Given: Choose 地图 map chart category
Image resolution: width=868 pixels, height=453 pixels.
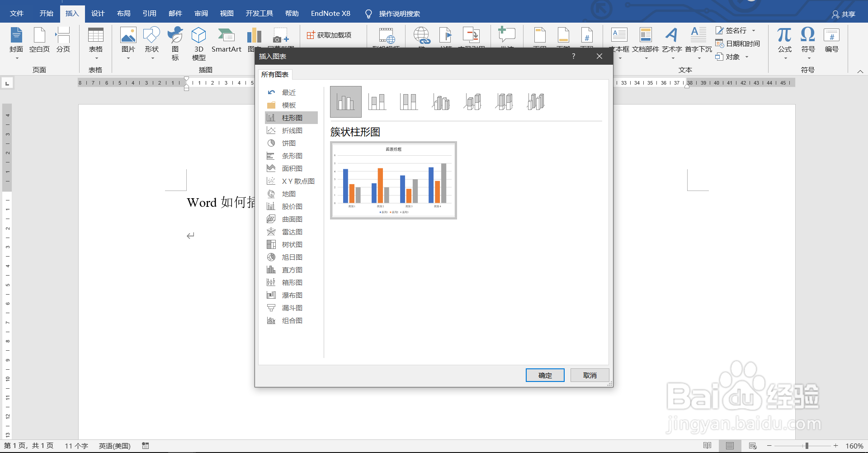Looking at the screenshot, I should (x=291, y=194).
